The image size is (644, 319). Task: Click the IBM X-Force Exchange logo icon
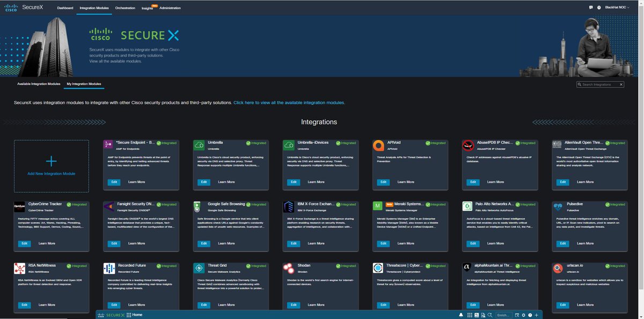click(288, 206)
